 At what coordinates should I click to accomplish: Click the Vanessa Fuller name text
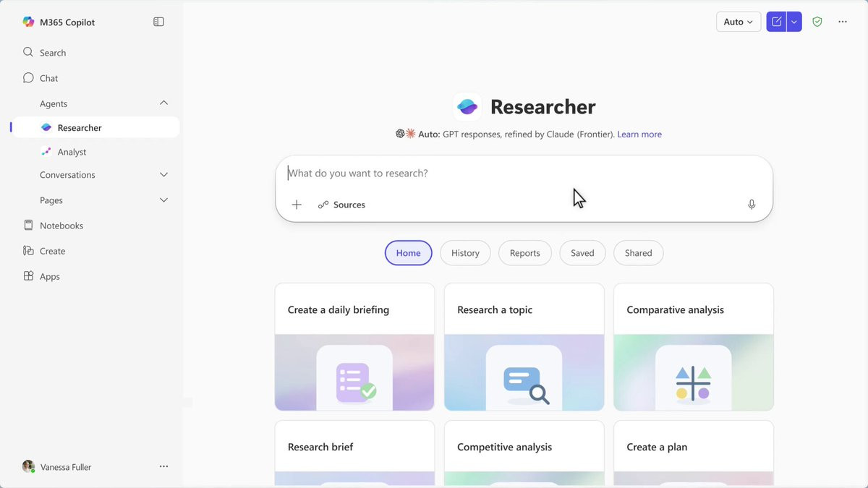click(x=66, y=467)
